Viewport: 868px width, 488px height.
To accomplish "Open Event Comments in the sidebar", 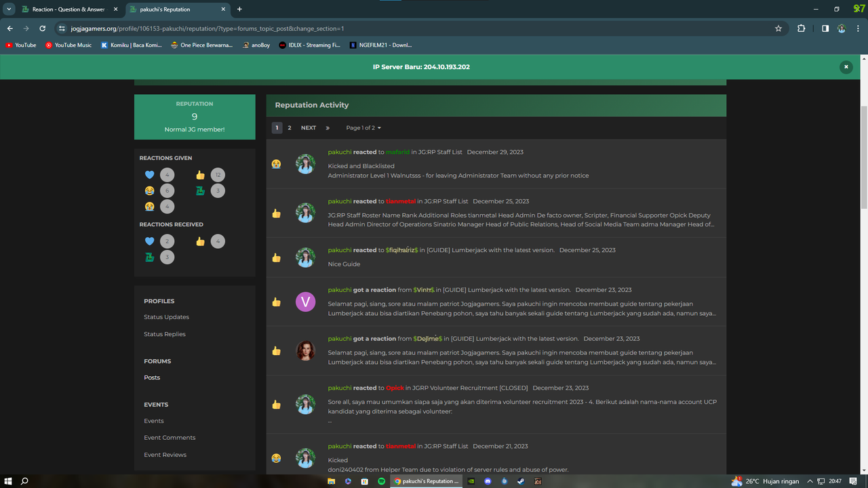I will point(170,438).
